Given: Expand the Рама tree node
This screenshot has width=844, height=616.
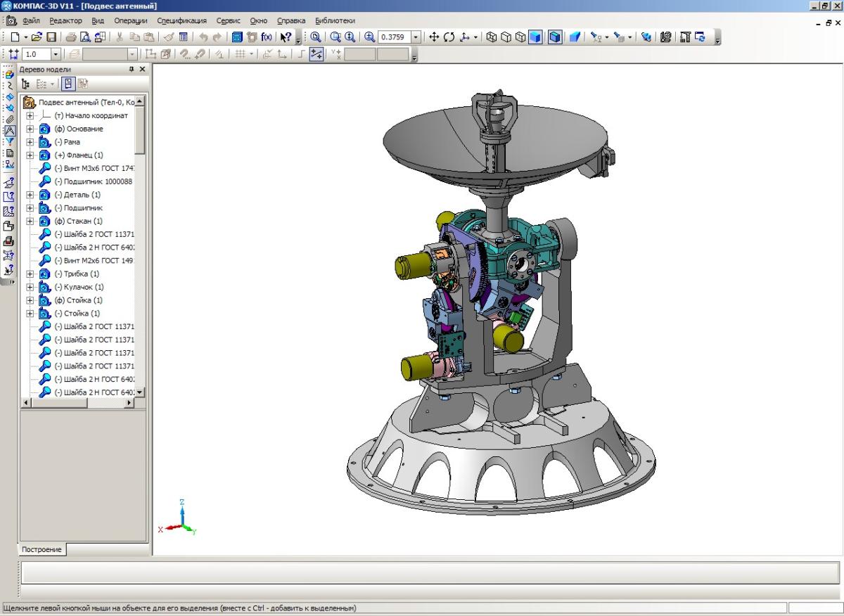Looking at the screenshot, I should tap(30, 142).
